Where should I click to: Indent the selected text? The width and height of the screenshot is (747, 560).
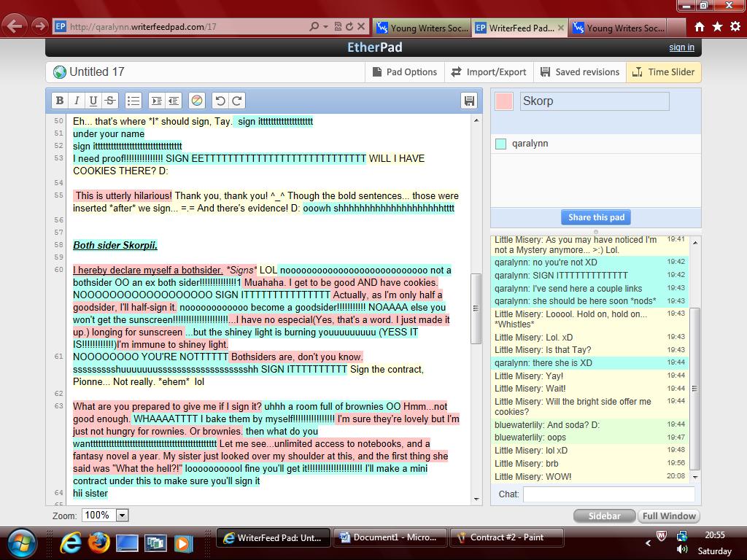156,101
